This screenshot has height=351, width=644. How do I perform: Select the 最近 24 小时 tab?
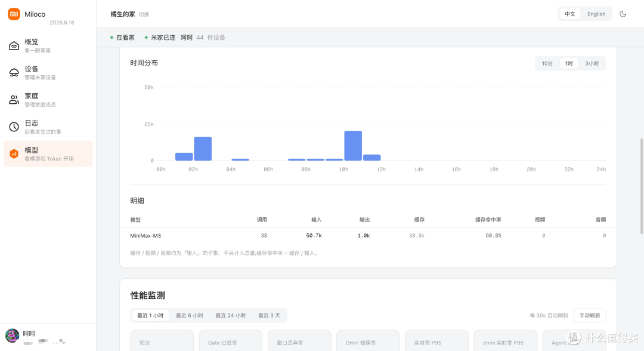pyautogui.click(x=230, y=316)
